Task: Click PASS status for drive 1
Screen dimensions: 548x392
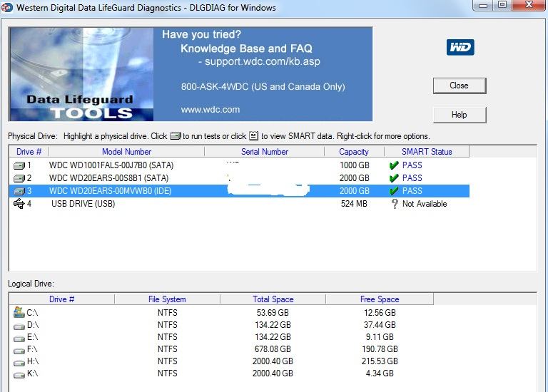Action: (x=412, y=165)
